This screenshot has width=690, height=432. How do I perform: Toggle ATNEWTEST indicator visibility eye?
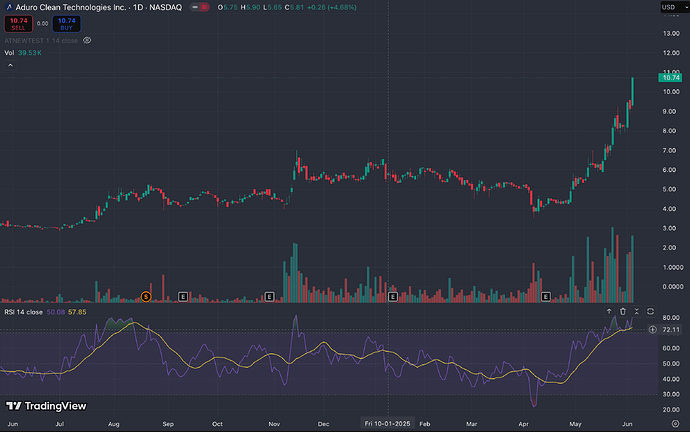coord(87,40)
